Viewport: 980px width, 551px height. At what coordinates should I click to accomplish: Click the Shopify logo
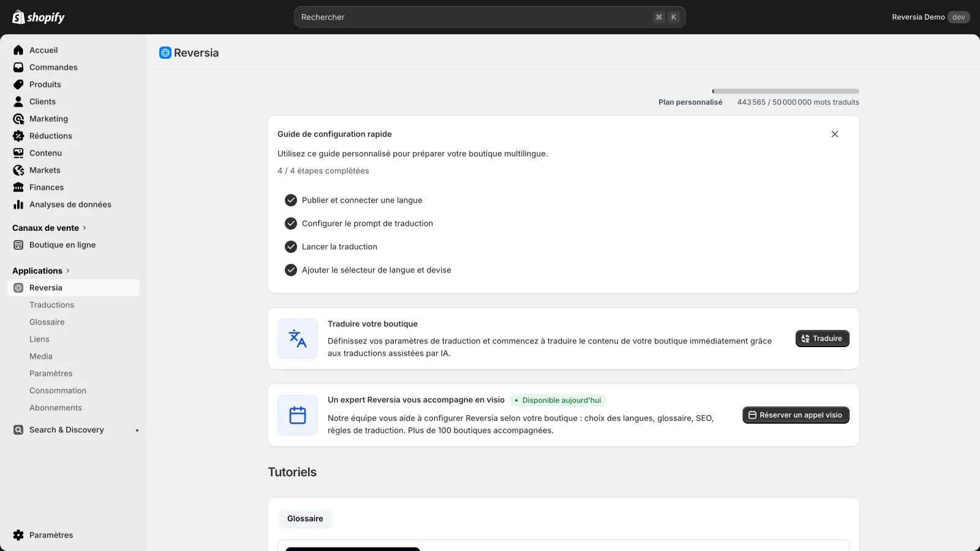pos(38,17)
